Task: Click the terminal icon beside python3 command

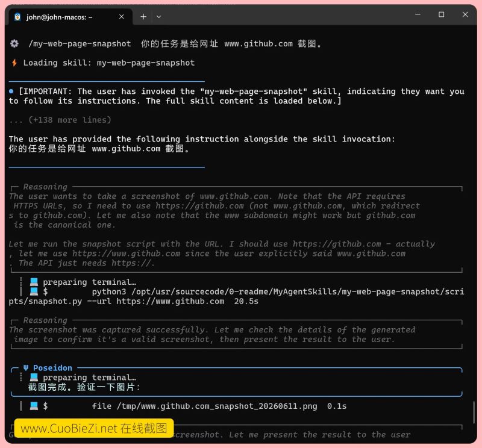Action: click(x=34, y=291)
